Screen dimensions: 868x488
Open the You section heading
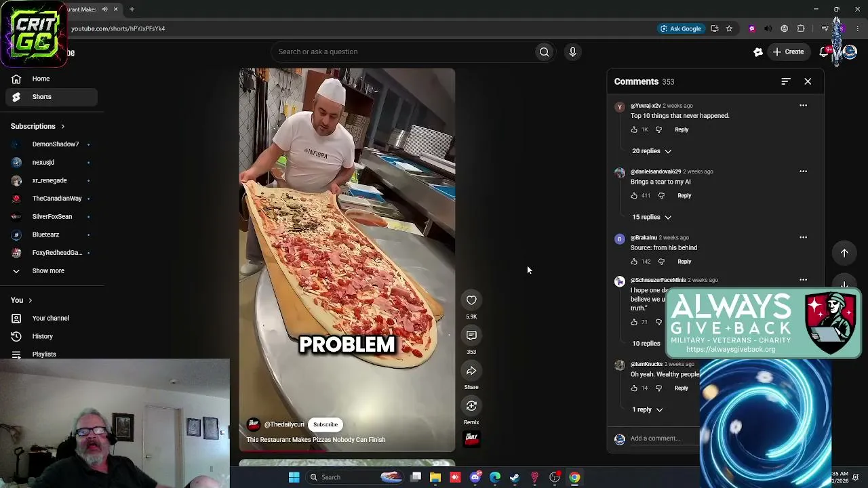[x=22, y=300]
